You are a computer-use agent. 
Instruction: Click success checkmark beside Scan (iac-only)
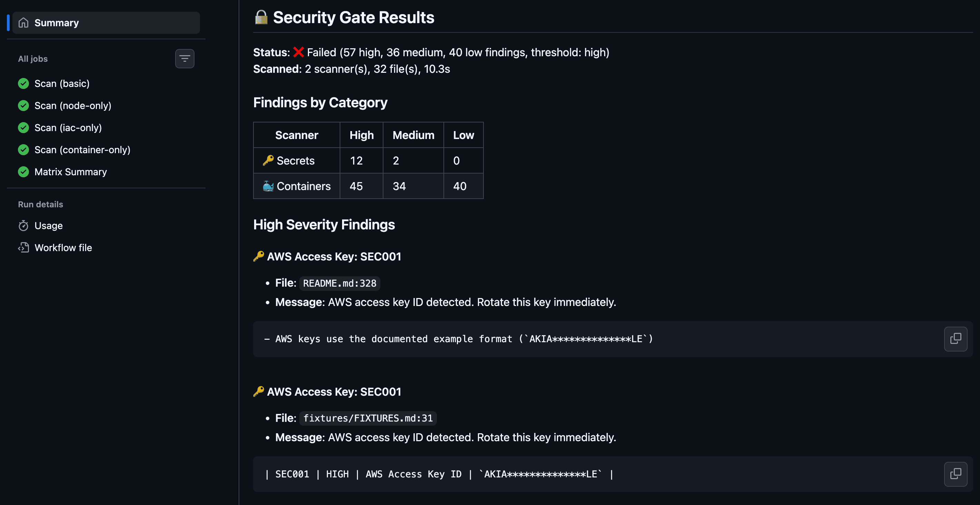[23, 128]
